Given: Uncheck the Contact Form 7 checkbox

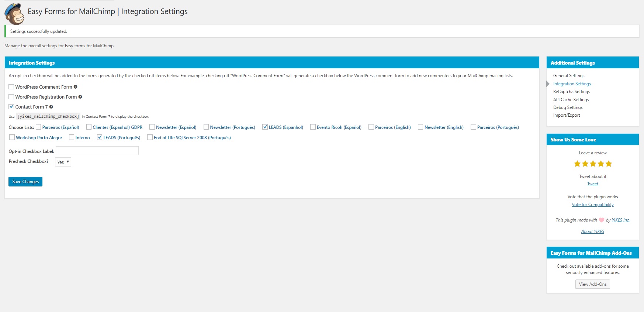Looking at the screenshot, I should (x=11, y=107).
